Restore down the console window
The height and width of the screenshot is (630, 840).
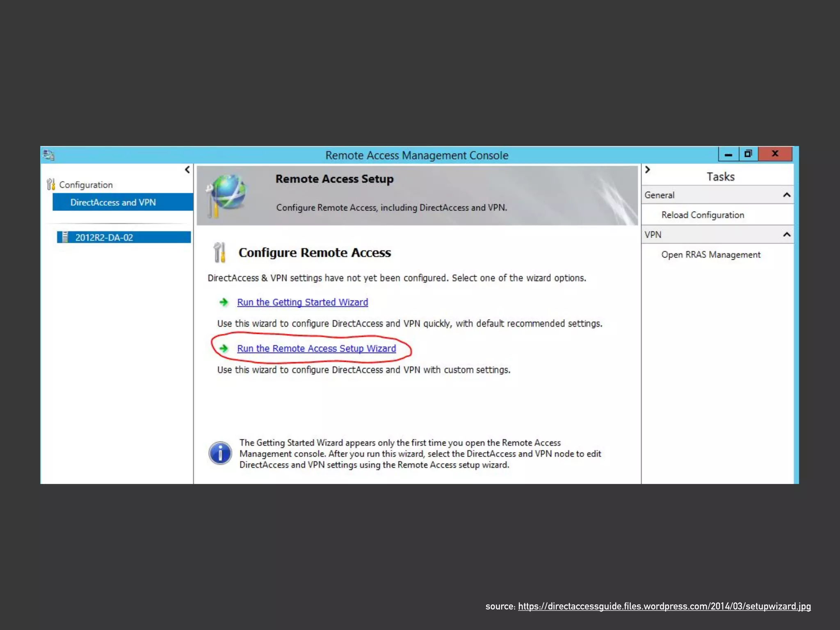[748, 154]
